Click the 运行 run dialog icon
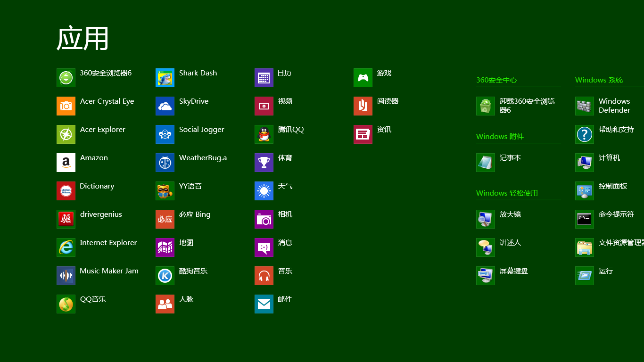This screenshot has height=362, width=644. [585, 276]
